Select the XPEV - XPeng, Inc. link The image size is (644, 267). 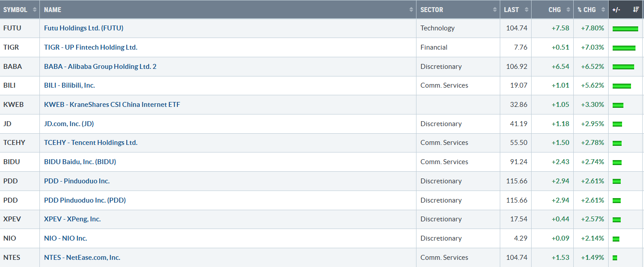(72, 219)
